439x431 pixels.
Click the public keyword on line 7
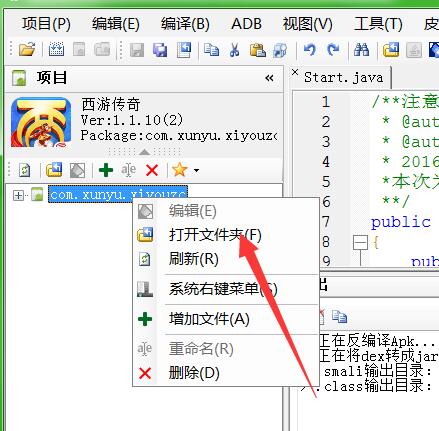tap(401, 222)
